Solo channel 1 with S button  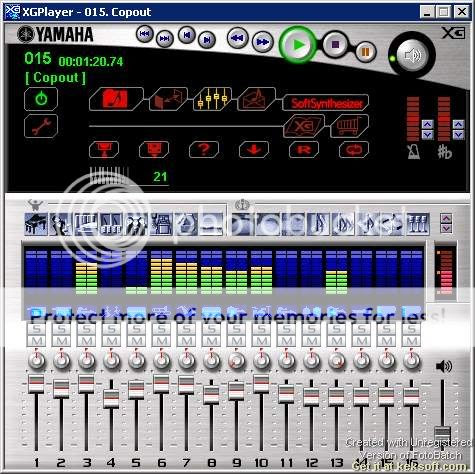coord(36,329)
